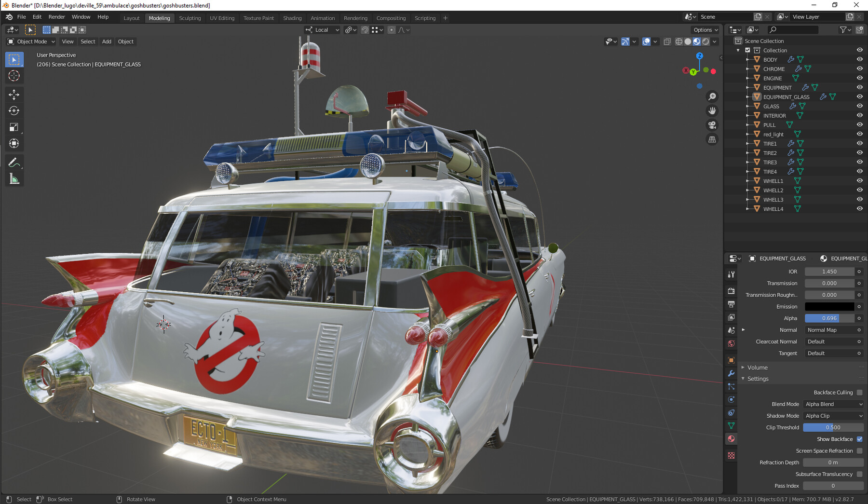The height and width of the screenshot is (504, 868).
Task: Switch to rendered viewport shading
Action: click(x=706, y=41)
